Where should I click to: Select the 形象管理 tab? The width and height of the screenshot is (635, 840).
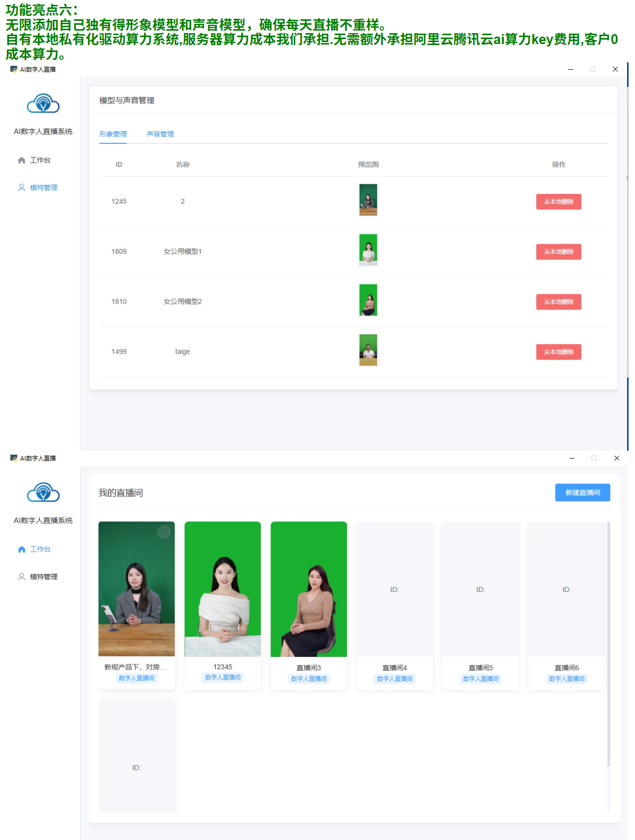click(113, 134)
